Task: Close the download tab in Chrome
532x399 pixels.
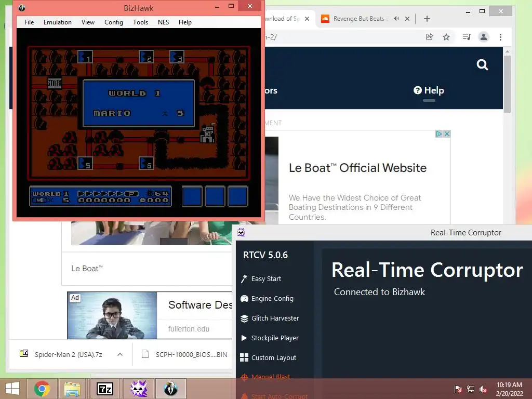Action: click(307, 19)
